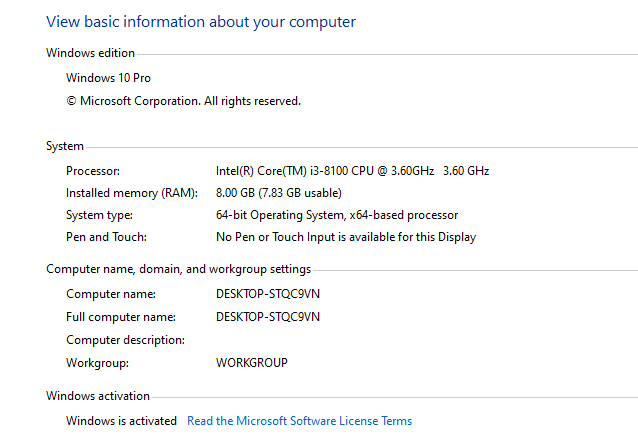Click the "Windows is activated" status text

(x=121, y=421)
